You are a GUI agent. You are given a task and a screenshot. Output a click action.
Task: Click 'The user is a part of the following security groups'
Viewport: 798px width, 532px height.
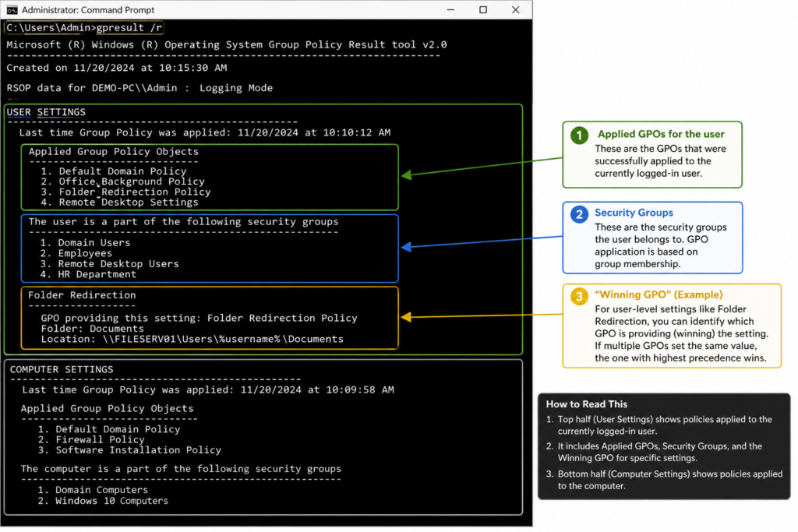click(x=183, y=222)
